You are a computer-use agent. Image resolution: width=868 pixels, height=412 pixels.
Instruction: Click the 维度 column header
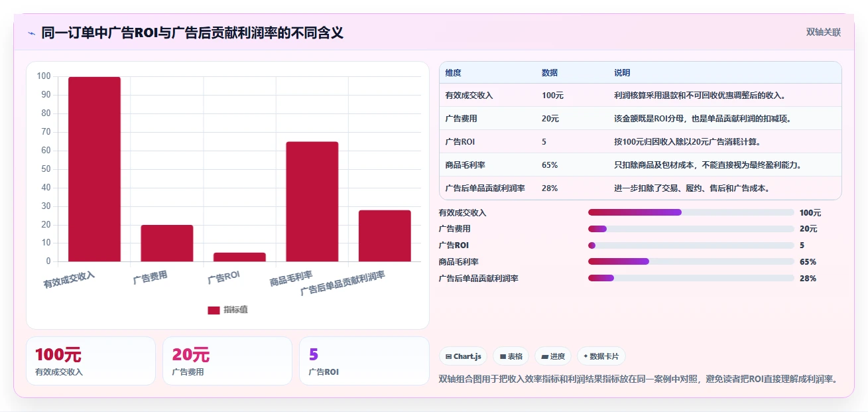click(x=454, y=72)
